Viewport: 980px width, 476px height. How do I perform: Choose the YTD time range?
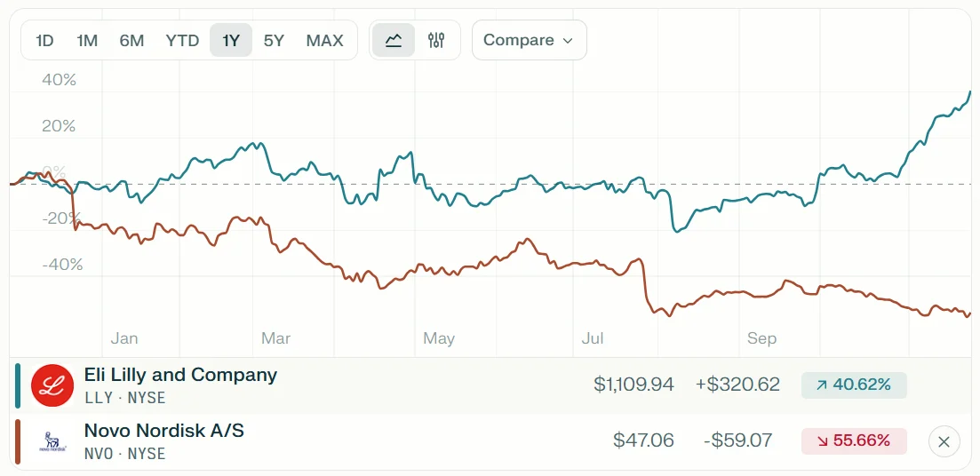(182, 40)
